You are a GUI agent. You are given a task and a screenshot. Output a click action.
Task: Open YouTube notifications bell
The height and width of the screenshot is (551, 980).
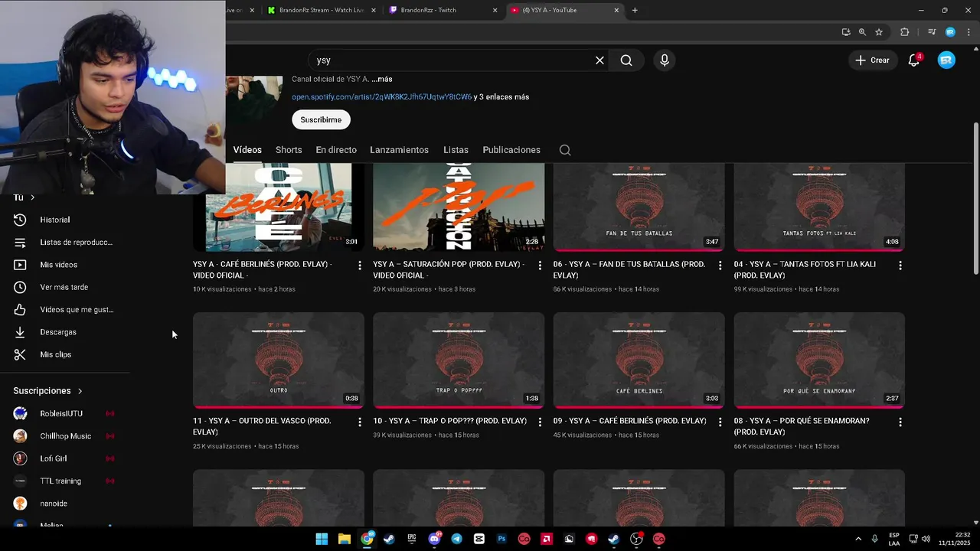(x=914, y=60)
